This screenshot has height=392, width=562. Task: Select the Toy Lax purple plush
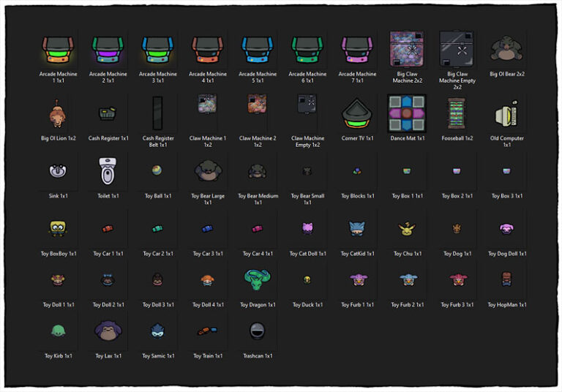point(108,331)
